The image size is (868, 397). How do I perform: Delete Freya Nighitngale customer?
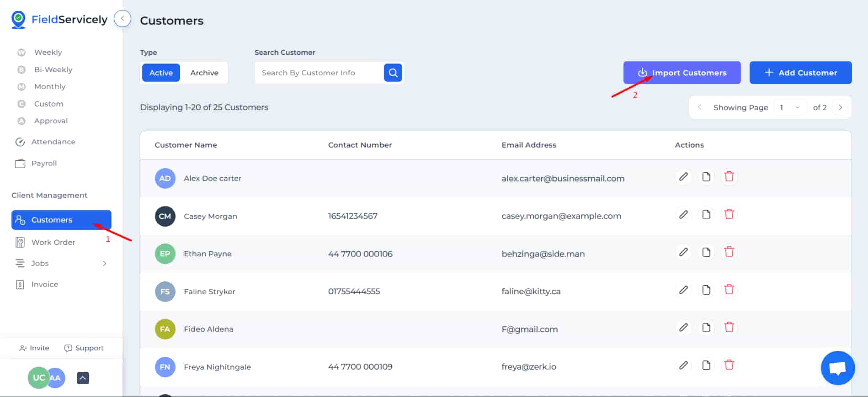click(x=729, y=365)
